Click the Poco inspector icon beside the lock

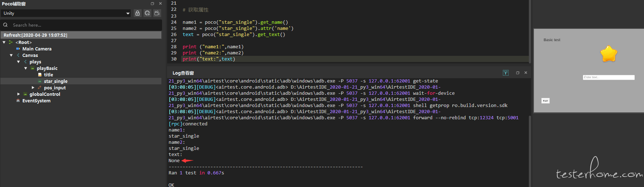pyautogui.click(x=147, y=13)
